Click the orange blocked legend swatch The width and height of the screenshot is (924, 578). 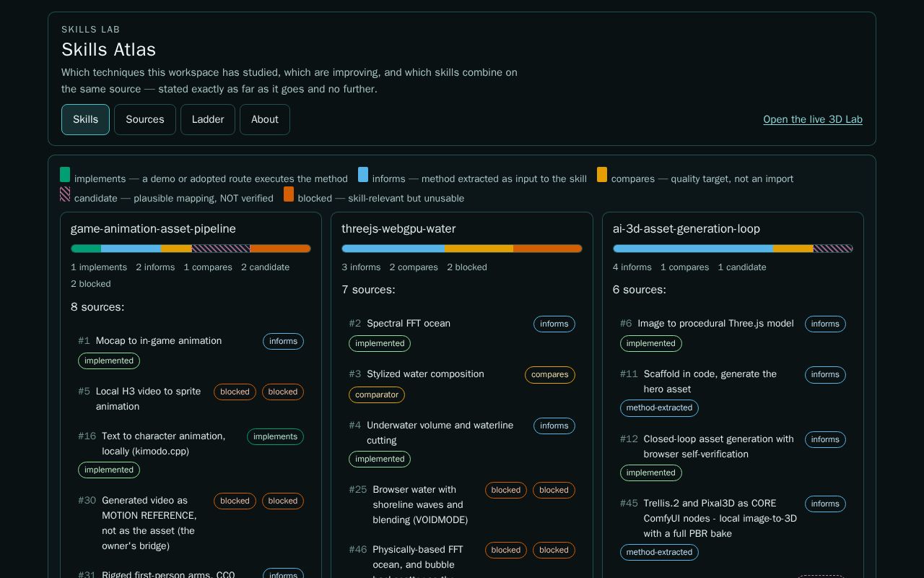point(289,194)
